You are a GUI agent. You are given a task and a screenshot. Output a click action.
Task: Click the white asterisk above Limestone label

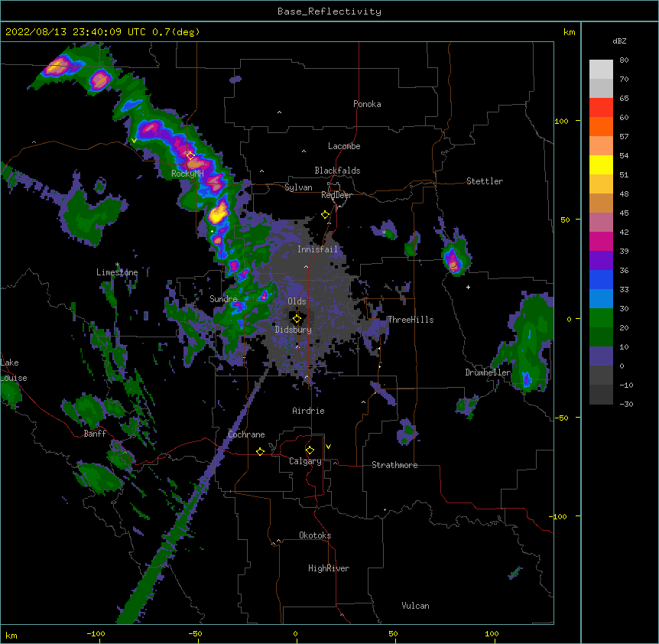117,265
